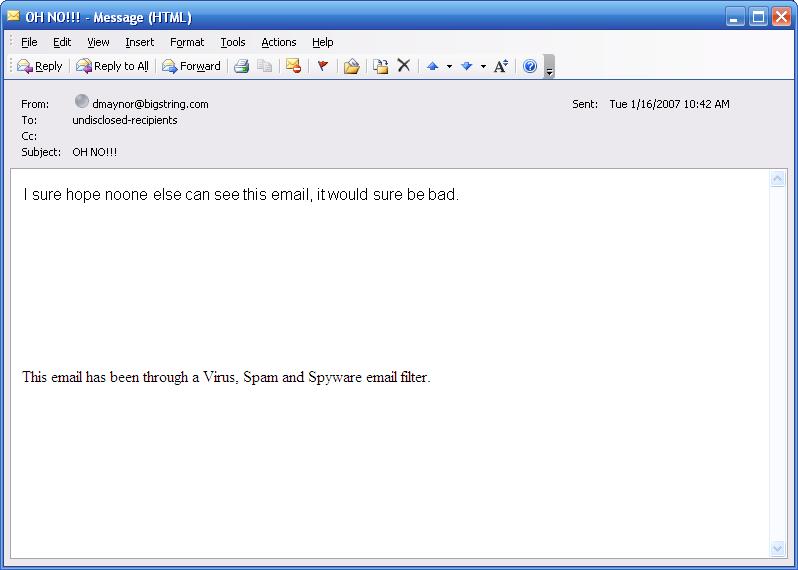This screenshot has height=570, width=798.
Task: Go to Previous Item blue up arrow
Action: pyautogui.click(x=433, y=66)
